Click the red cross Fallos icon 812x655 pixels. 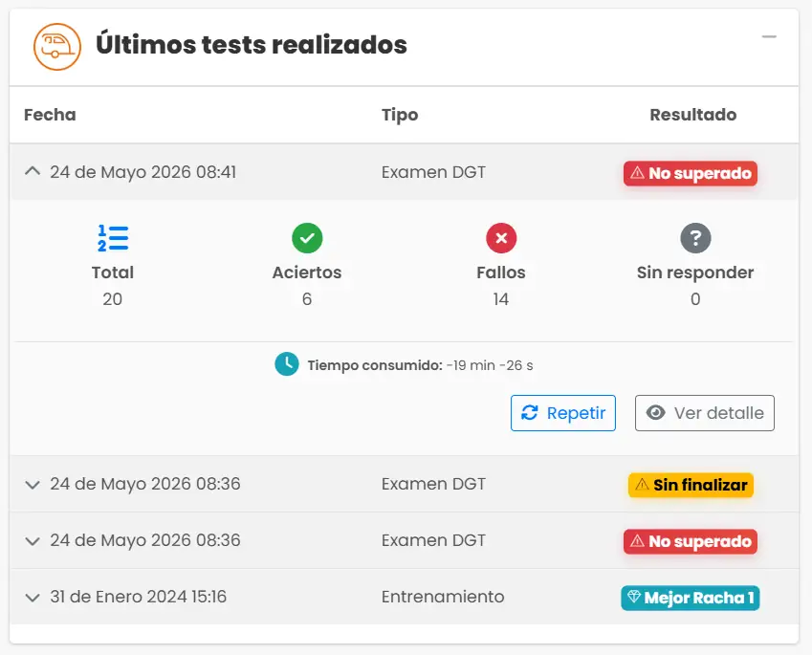tap(501, 238)
